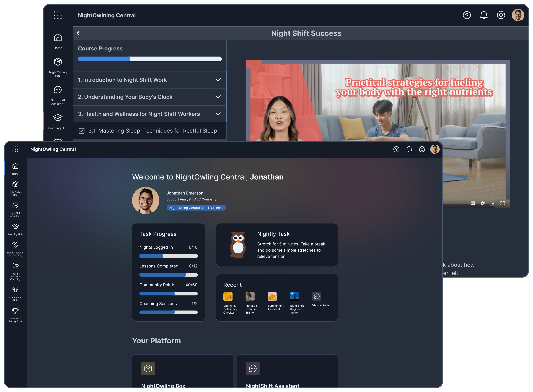Click the Task Progress heading

coord(158,234)
